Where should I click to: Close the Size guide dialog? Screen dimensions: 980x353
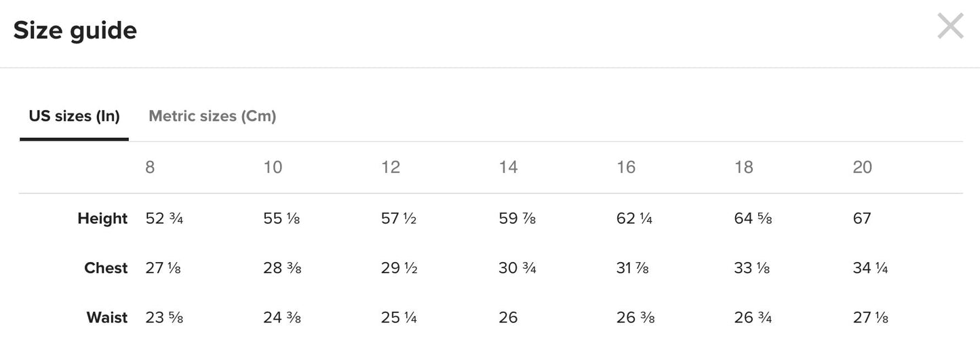[950, 27]
